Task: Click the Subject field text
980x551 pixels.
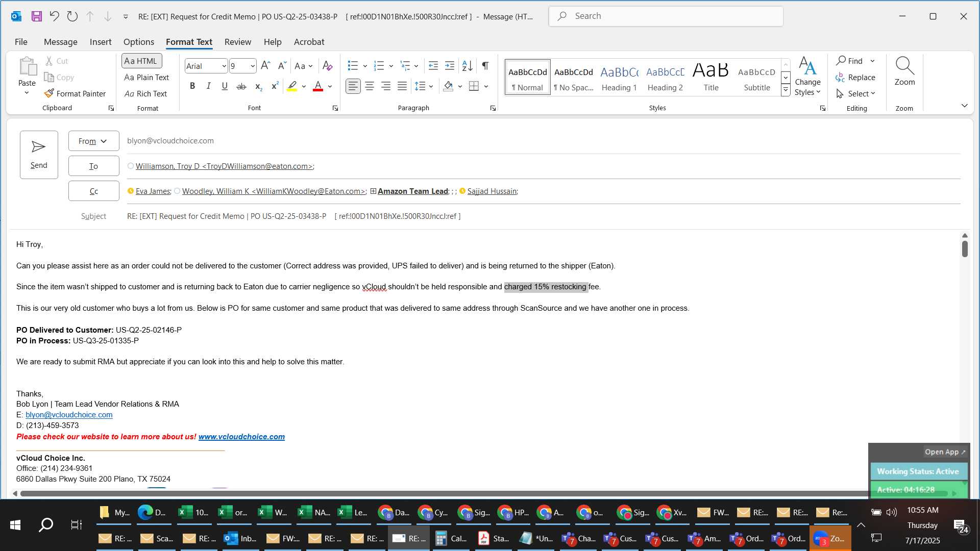Action: 293,216
